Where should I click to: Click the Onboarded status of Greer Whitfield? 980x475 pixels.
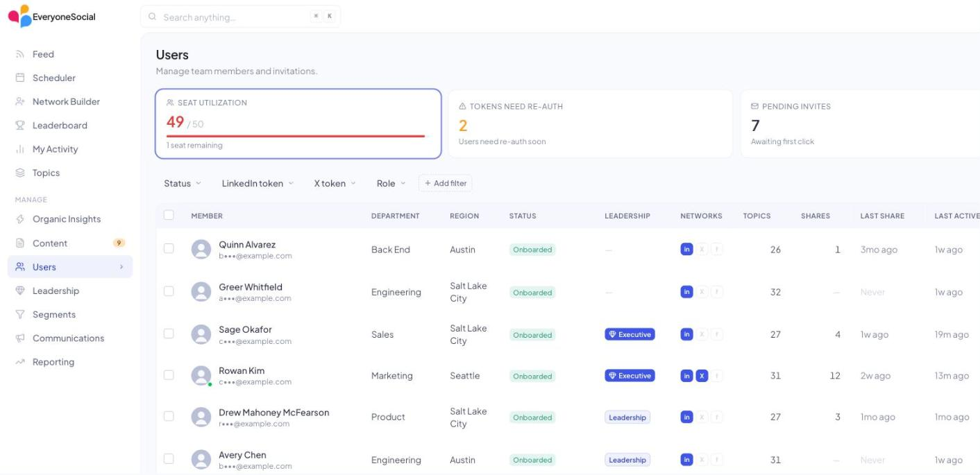click(x=532, y=293)
